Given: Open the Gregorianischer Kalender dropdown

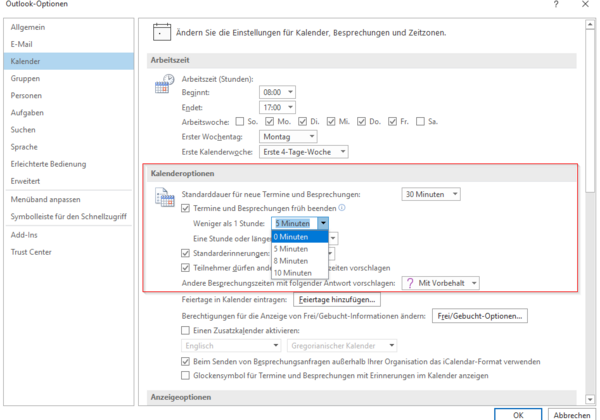Looking at the screenshot, I should tap(342, 346).
